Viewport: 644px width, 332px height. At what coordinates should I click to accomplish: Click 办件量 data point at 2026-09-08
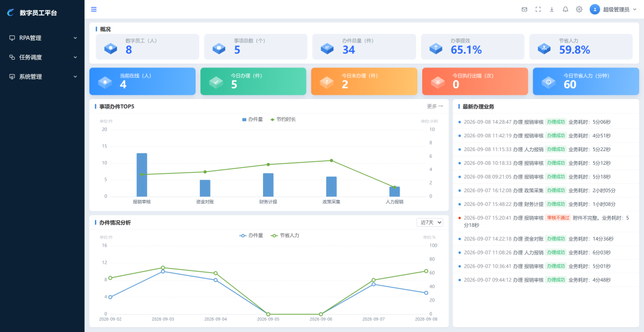pyautogui.click(x=426, y=293)
